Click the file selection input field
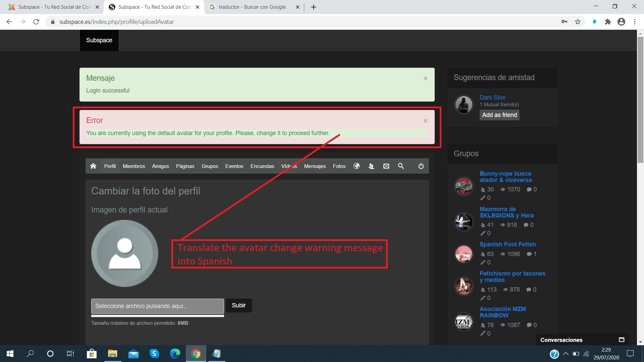The height and width of the screenshot is (362, 644). [x=157, y=306]
